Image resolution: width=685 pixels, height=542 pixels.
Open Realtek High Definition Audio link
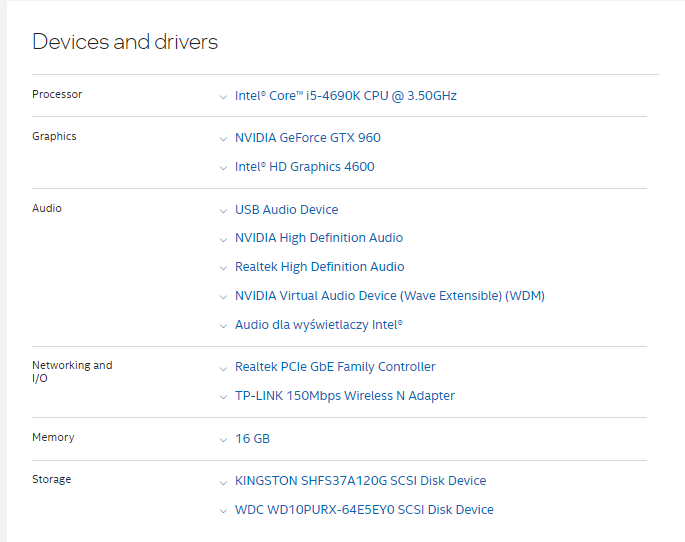319,266
